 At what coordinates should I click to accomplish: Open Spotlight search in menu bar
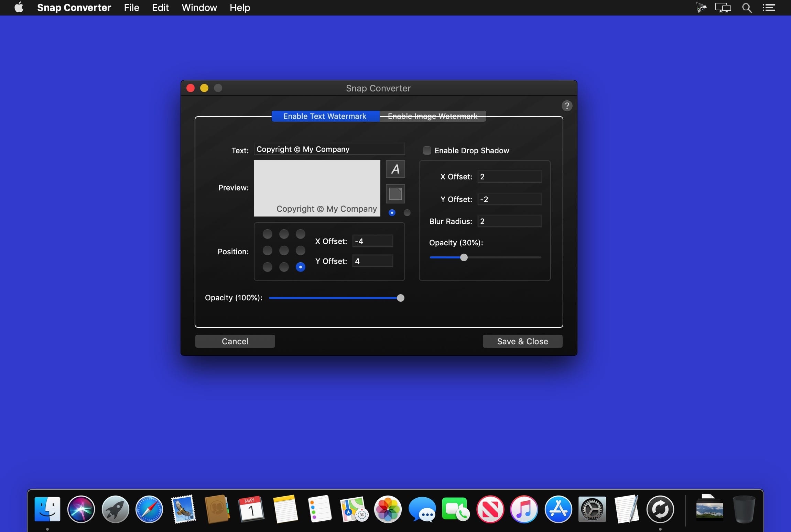(747, 8)
